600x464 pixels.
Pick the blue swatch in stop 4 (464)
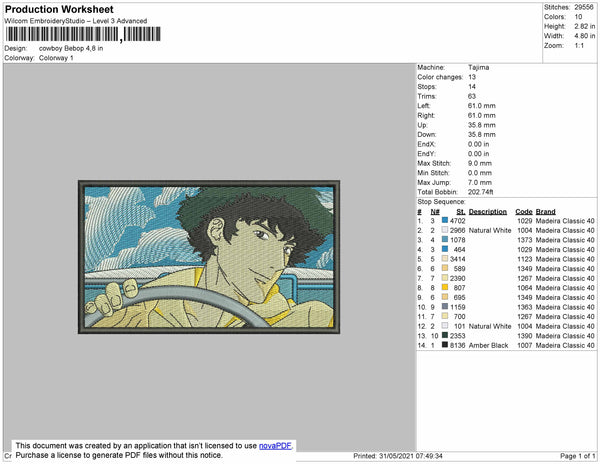point(445,249)
